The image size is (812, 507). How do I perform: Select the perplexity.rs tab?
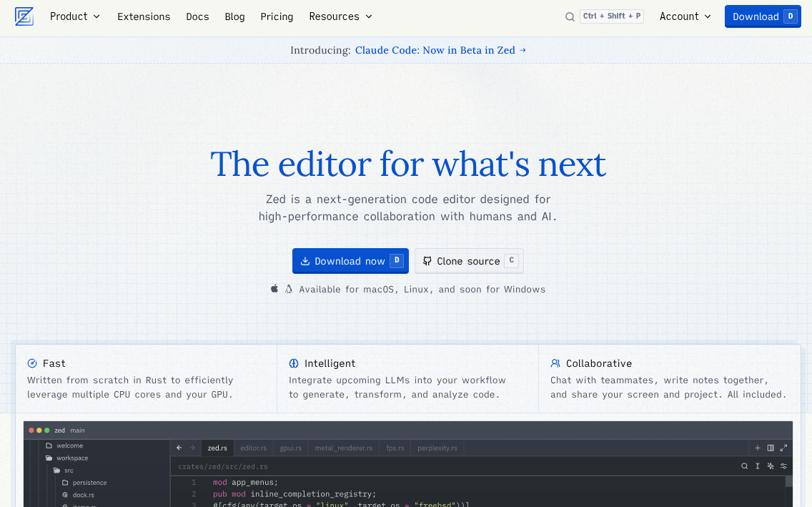pos(437,448)
